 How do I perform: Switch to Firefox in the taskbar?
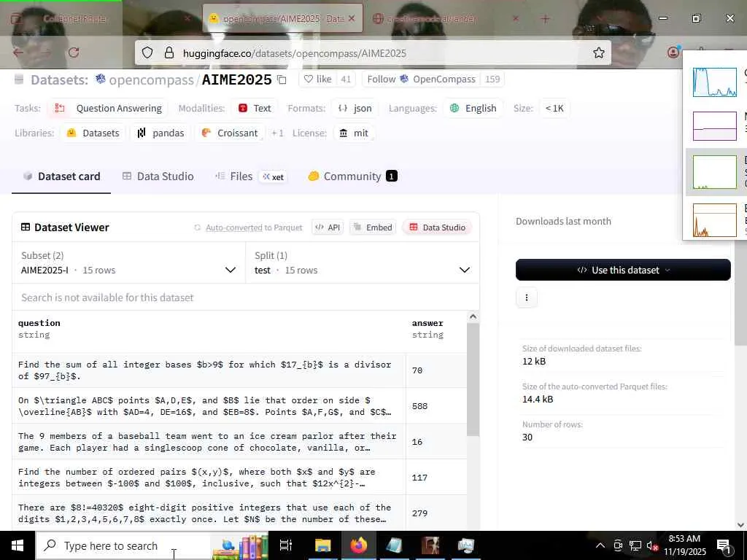[x=359, y=545]
